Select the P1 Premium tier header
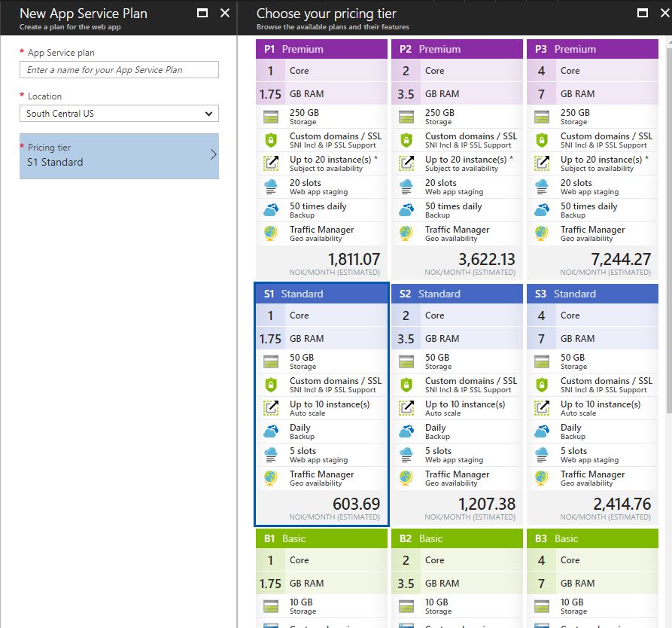Image resolution: width=672 pixels, height=628 pixels. (x=321, y=49)
